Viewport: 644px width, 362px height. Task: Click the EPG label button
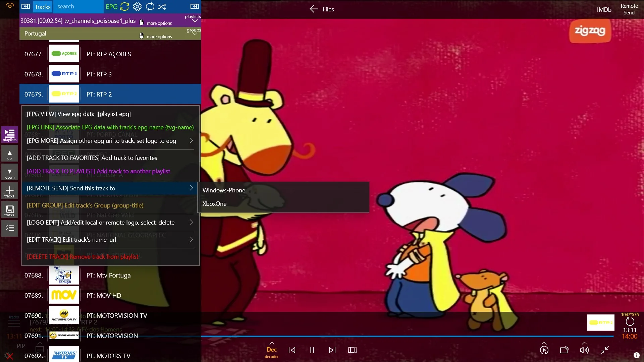click(x=111, y=7)
